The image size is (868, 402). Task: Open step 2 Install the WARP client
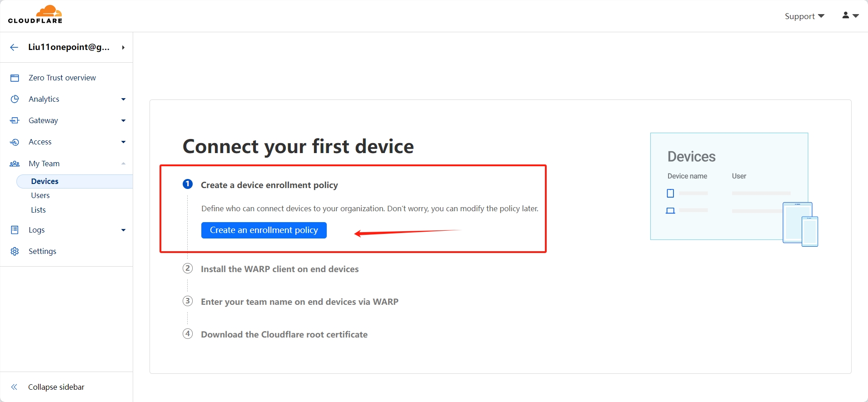(279, 269)
